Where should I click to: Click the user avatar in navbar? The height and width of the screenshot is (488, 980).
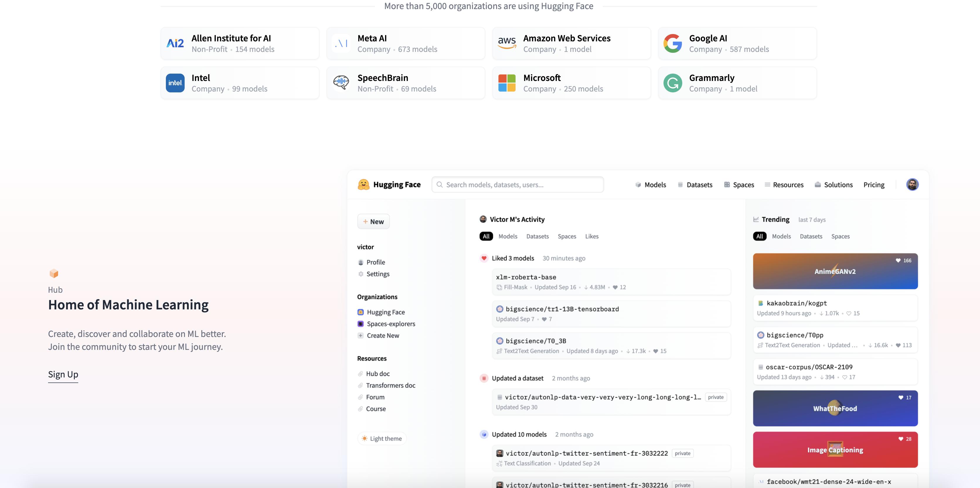click(x=912, y=185)
